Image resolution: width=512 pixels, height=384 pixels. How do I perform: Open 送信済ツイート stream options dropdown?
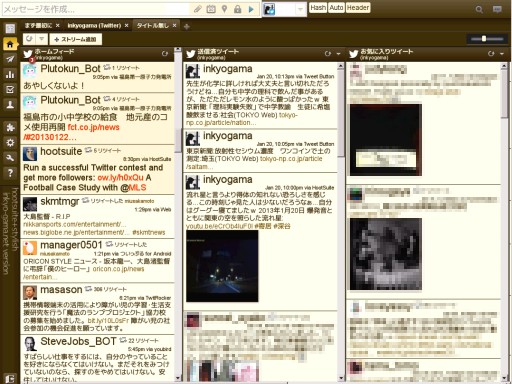pos(339,54)
